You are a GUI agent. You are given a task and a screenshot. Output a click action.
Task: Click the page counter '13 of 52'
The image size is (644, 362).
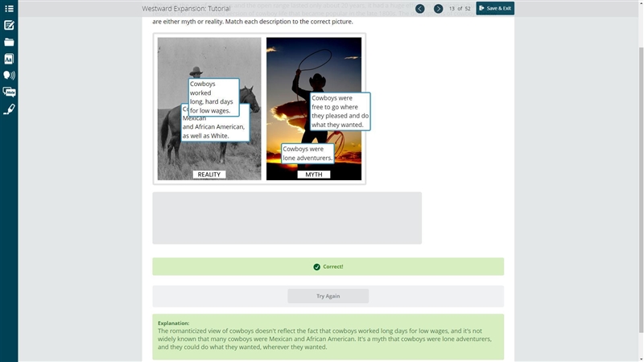[460, 8]
